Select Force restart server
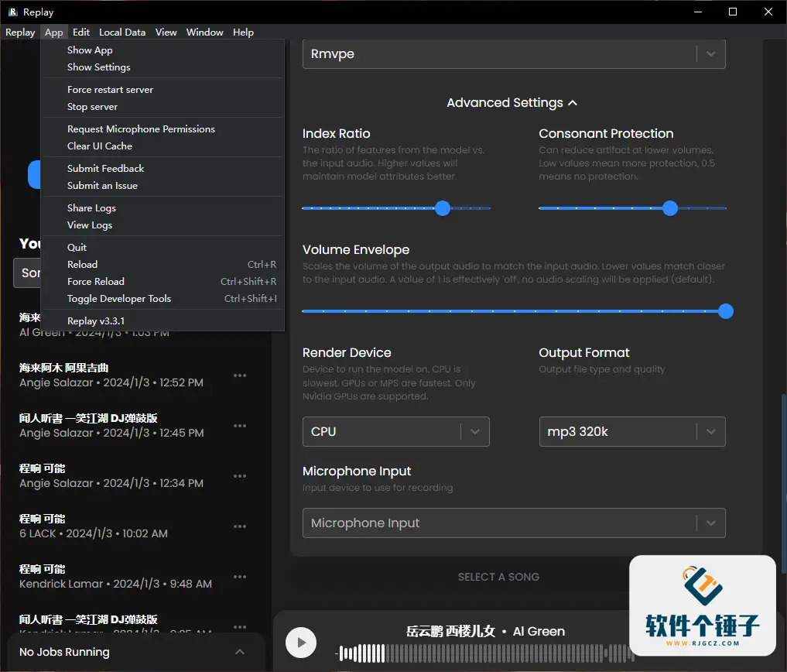 click(x=163, y=89)
